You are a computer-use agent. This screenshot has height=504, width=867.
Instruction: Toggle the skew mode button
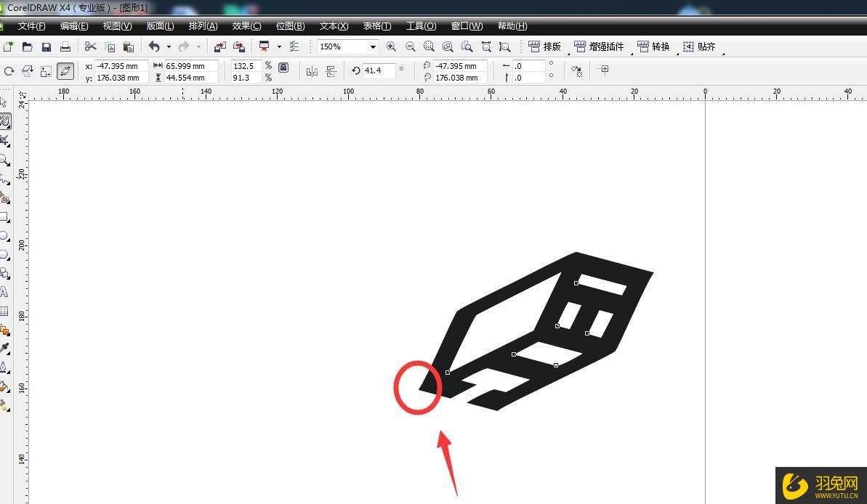[65, 71]
